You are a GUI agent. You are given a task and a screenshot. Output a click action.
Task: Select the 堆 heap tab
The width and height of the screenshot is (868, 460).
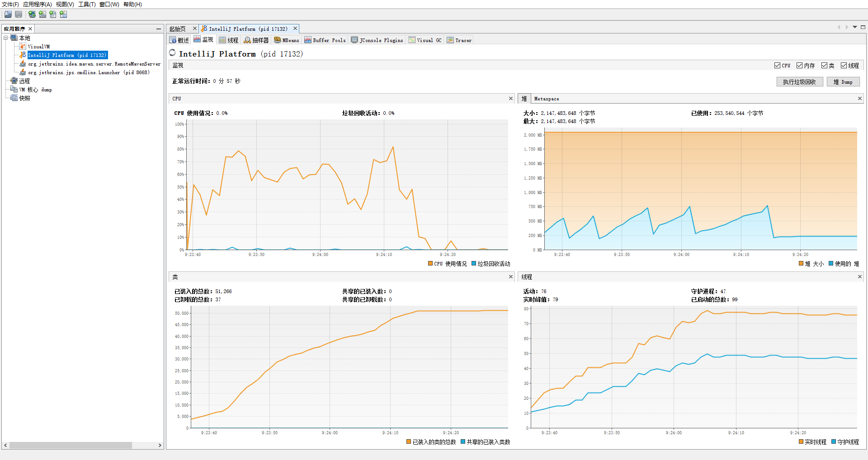point(524,99)
